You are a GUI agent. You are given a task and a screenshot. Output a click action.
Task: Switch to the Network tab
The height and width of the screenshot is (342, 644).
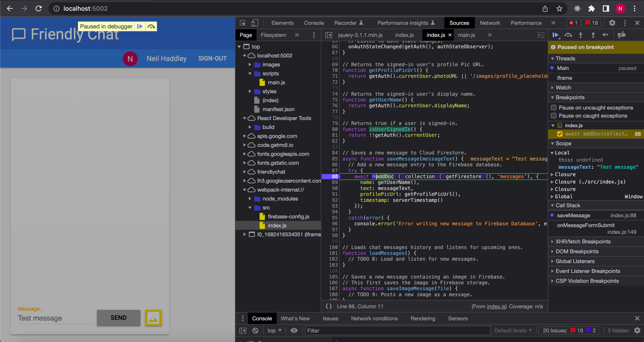pos(490,23)
